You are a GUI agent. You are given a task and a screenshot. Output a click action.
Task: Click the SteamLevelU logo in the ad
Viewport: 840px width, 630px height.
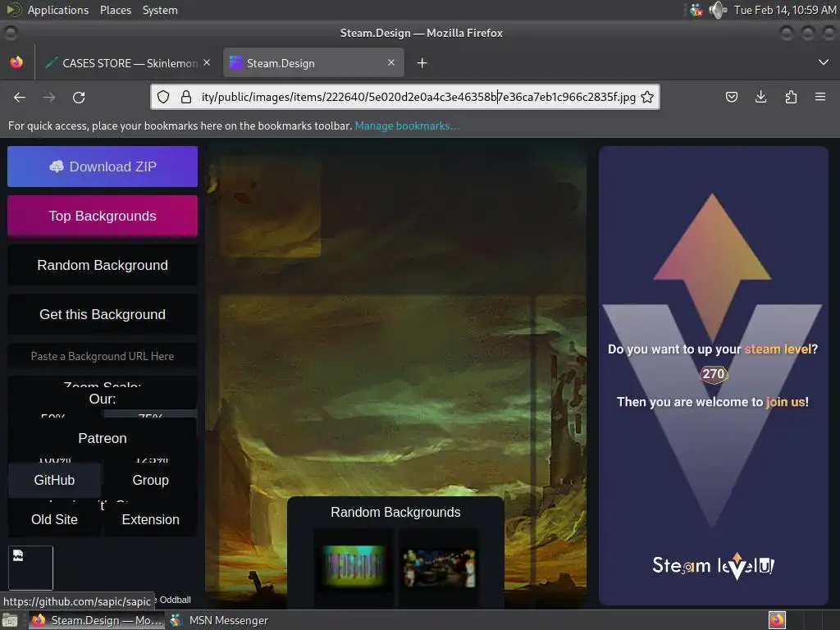click(713, 566)
